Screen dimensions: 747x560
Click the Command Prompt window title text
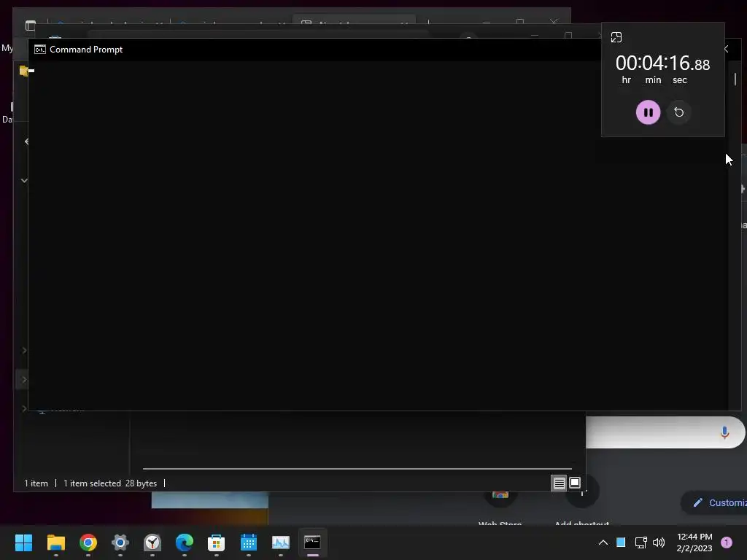(86, 50)
